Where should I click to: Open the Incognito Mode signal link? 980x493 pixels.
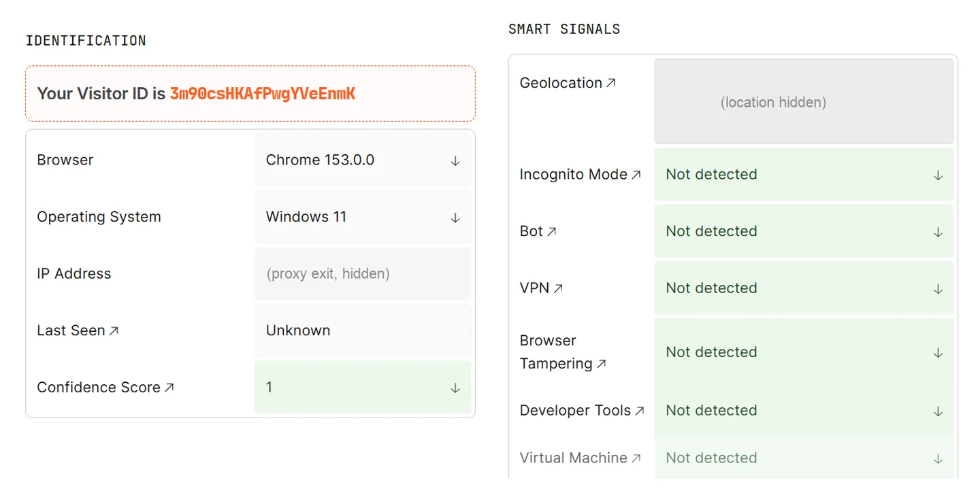pos(580,175)
